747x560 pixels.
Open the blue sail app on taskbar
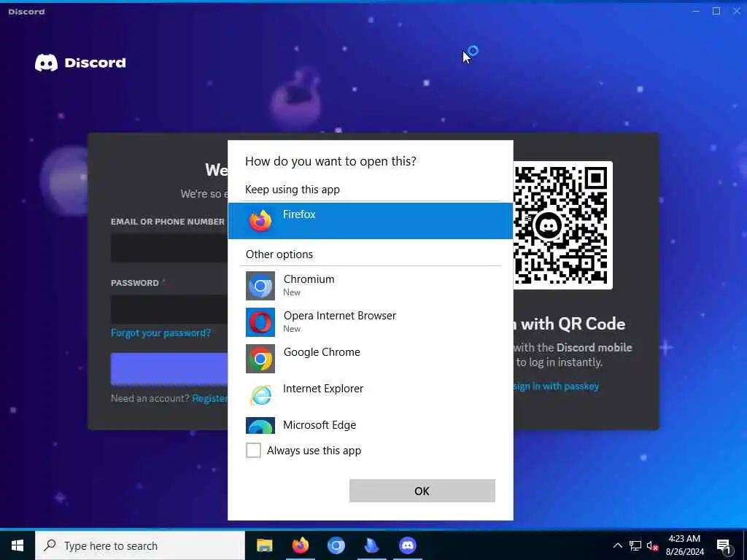[371, 545]
